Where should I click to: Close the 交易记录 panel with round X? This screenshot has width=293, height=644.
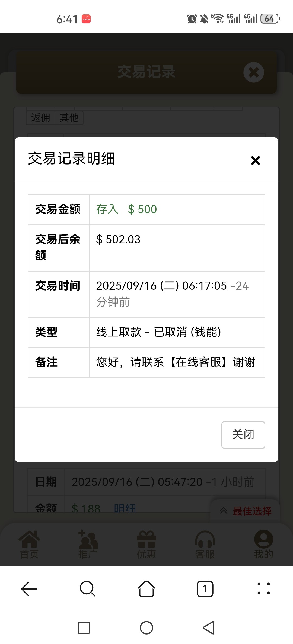pyautogui.click(x=254, y=72)
